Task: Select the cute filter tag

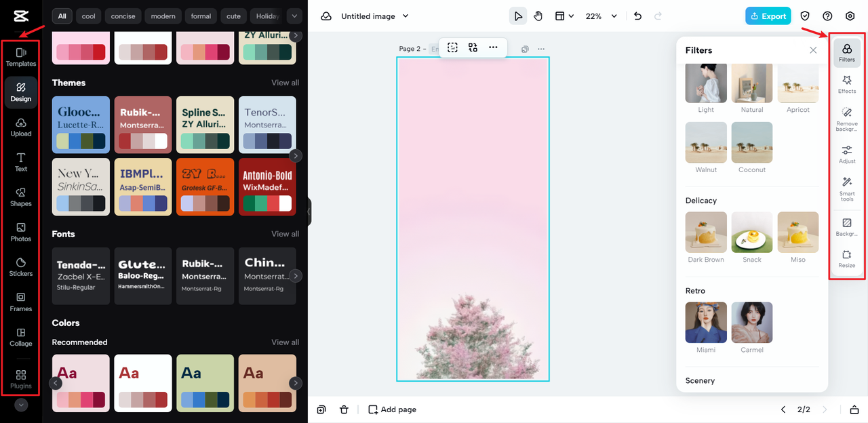Action: (233, 16)
